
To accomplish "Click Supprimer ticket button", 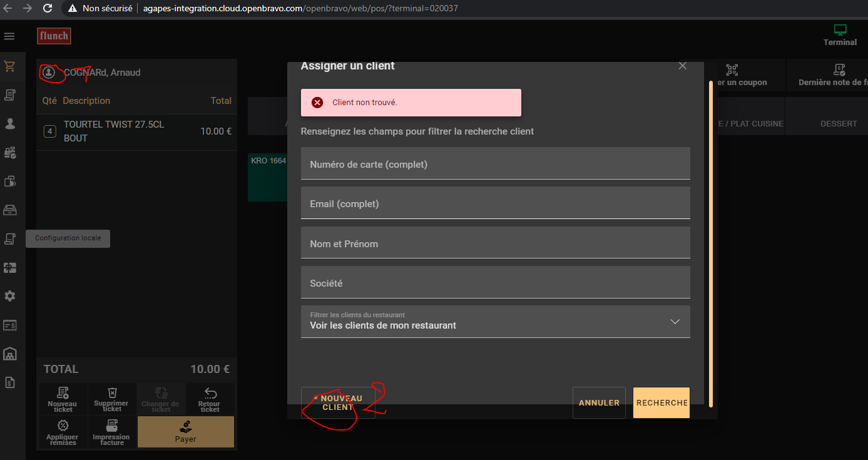I will tap(111, 399).
